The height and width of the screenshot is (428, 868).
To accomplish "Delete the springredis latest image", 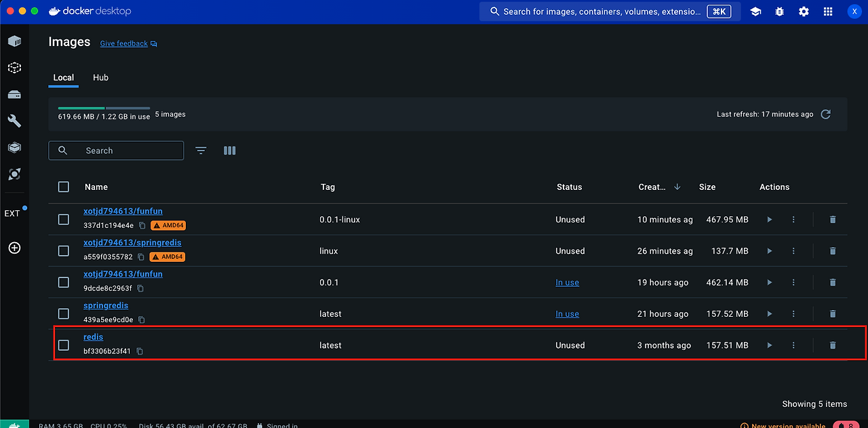I will tap(833, 314).
